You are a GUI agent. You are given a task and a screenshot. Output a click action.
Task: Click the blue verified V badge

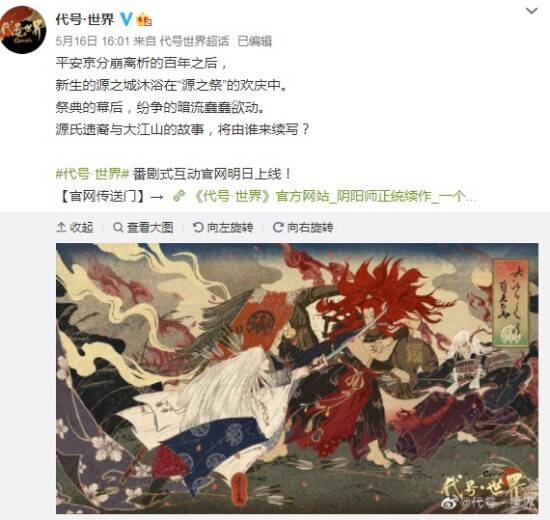click(x=126, y=19)
